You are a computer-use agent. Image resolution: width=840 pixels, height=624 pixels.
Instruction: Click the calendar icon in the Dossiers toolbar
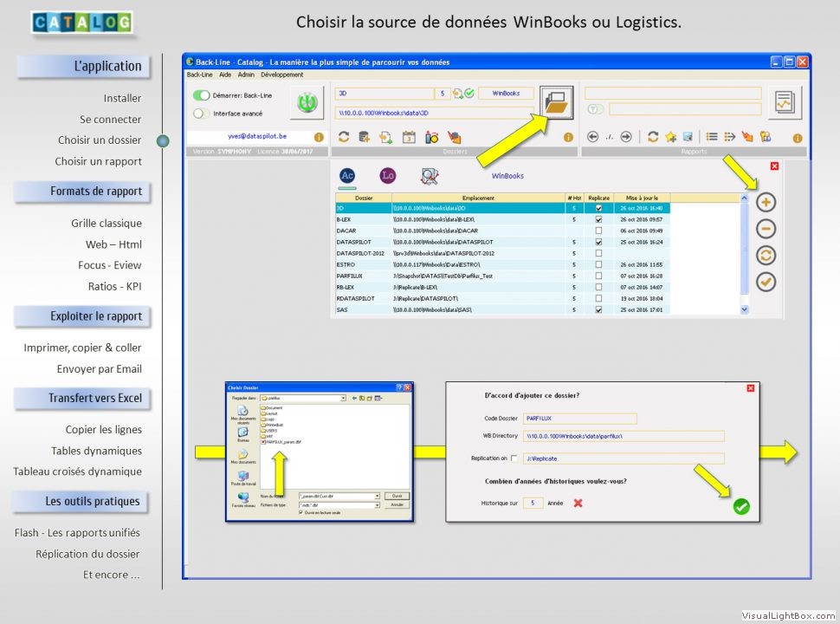pyautogui.click(x=409, y=137)
